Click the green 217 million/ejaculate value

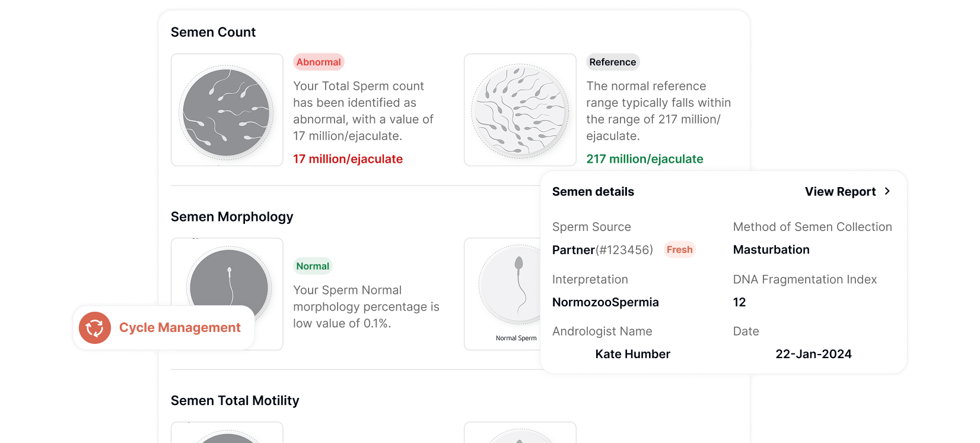(644, 159)
